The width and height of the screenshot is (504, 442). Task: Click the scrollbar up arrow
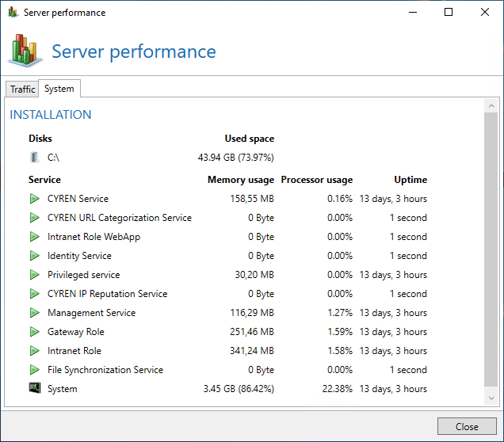[x=491, y=105]
